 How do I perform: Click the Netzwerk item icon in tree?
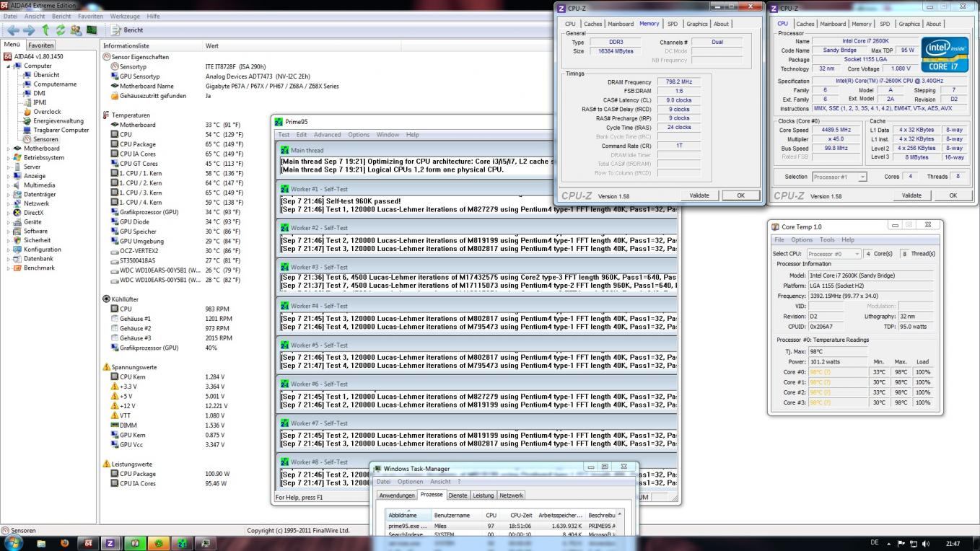point(17,203)
